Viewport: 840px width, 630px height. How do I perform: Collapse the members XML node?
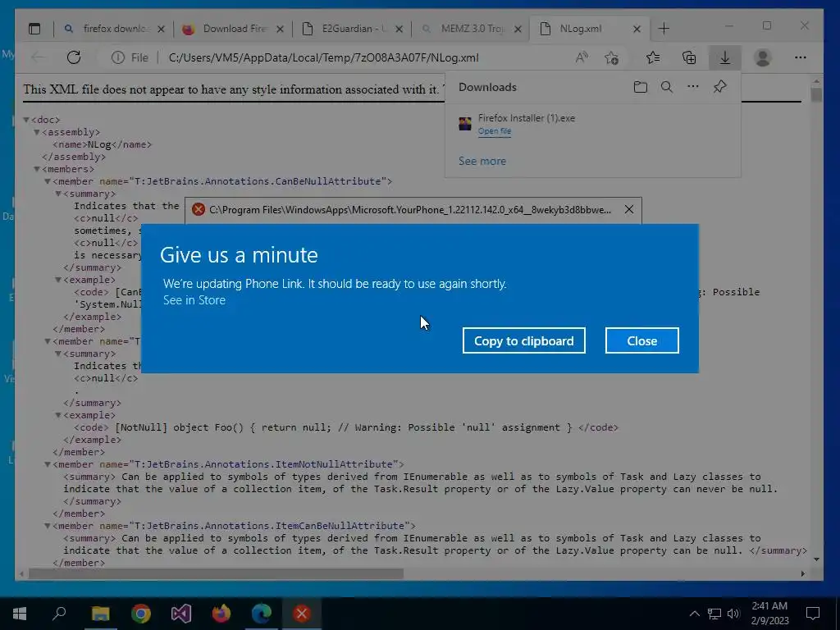click(x=37, y=169)
